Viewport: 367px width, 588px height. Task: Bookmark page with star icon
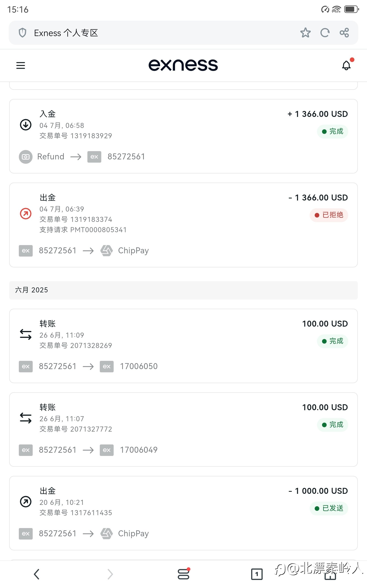click(305, 33)
